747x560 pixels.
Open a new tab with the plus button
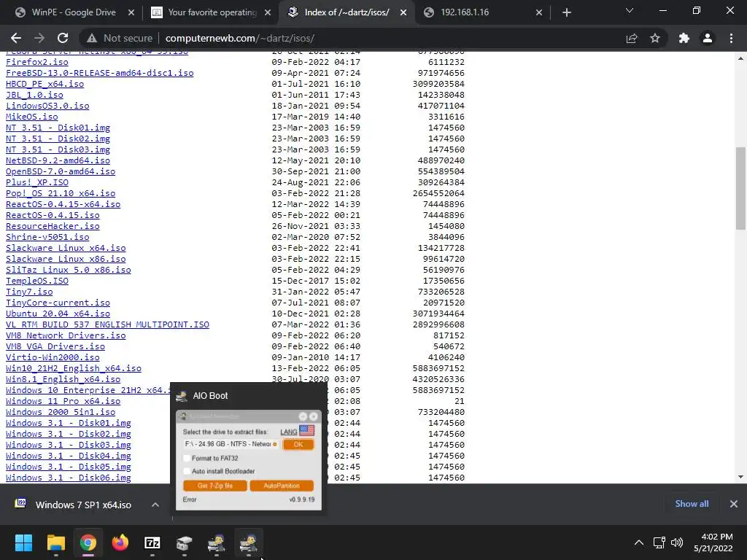click(x=566, y=12)
